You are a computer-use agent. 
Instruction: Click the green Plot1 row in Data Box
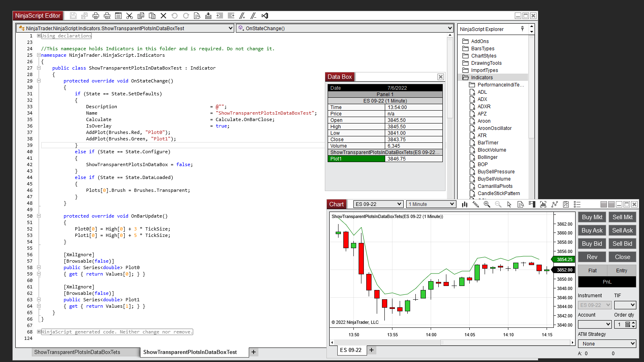[385, 159]
